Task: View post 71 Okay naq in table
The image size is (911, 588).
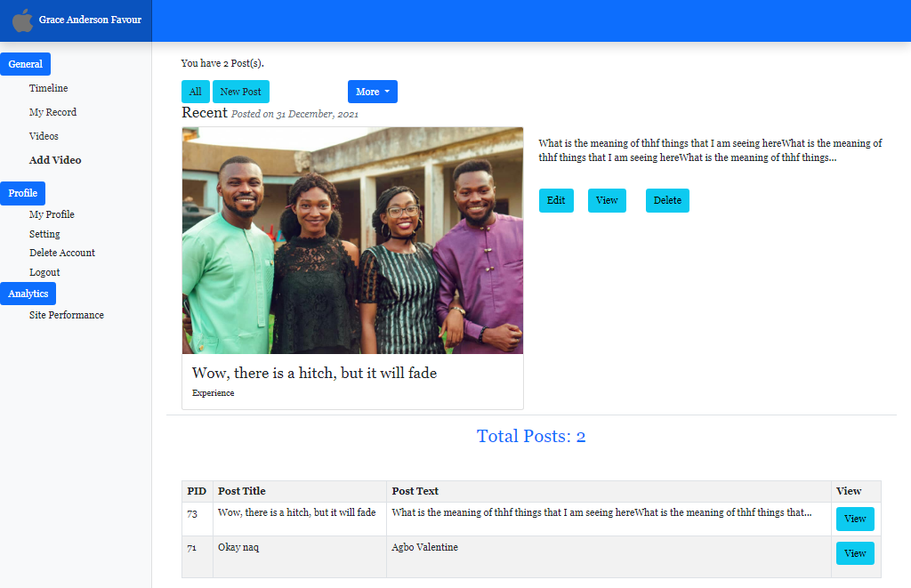Action: point(854,553)
